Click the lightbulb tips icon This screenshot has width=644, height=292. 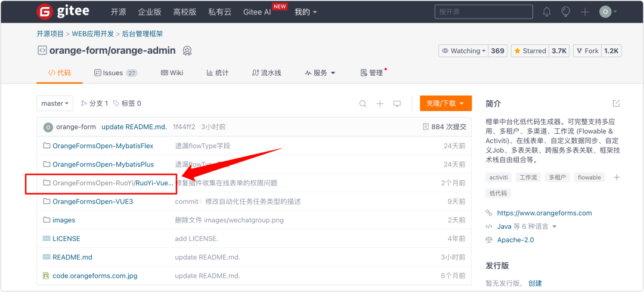click(566, 12)
